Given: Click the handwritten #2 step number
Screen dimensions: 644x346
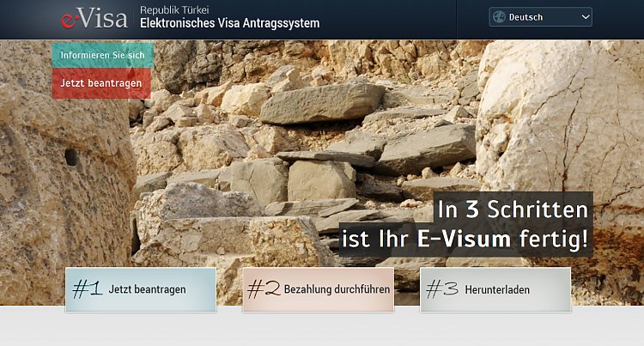Looking at the screenshot, I should [x=264, y=289].
